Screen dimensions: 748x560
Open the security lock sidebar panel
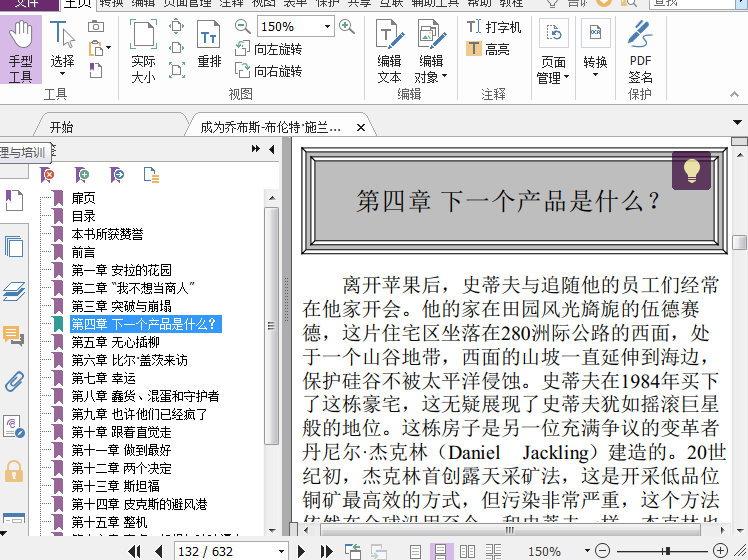click(x=14, y=471)
